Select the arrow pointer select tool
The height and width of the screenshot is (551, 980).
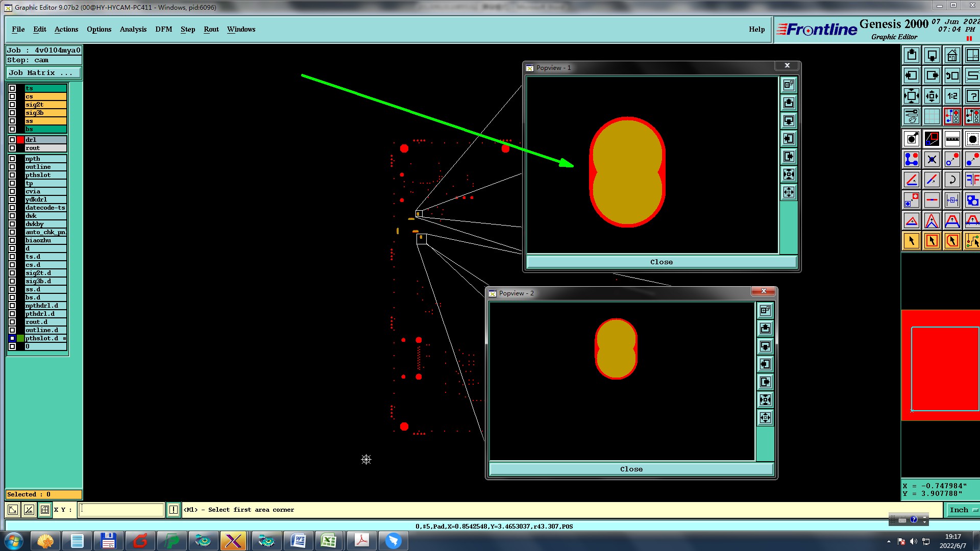point(911,241)
